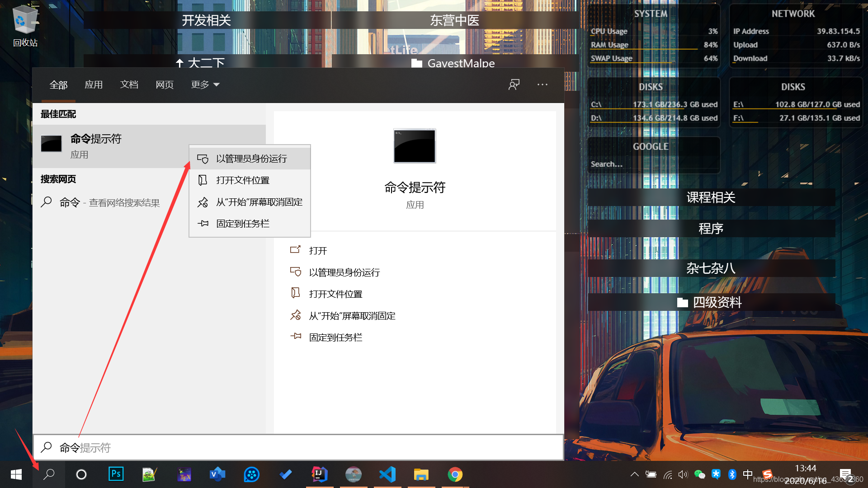Open the TeX editor taskbar icon
The width and height of the screenshot is (868, 488).
(x=184, y=474)
